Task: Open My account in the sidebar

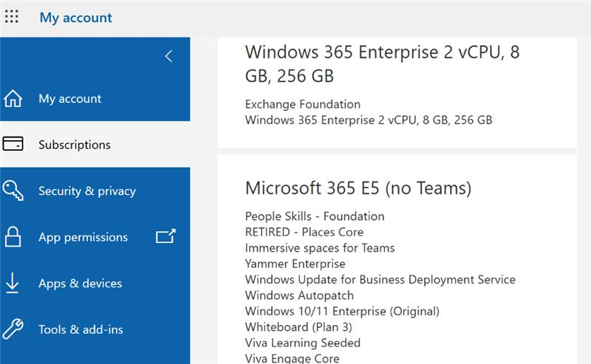Action: pos(70,99)
